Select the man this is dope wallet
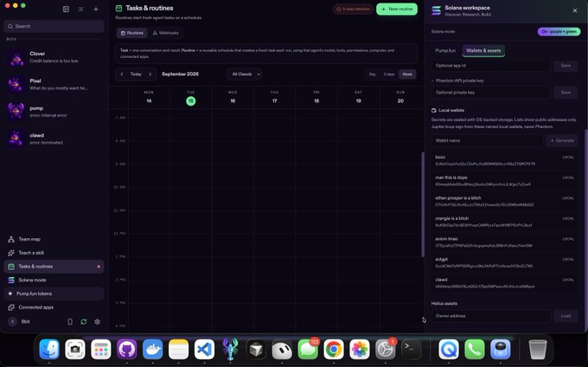This screenshot has height=367, width=588. (504, 181)
